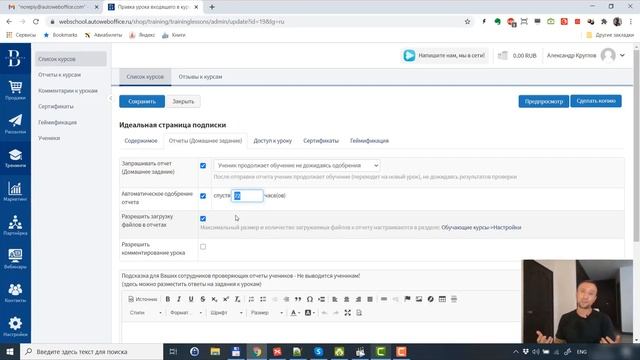Open the Размер font size dropdown
The width and height of the screenshot is (640, 360).
tap(267, 313)
